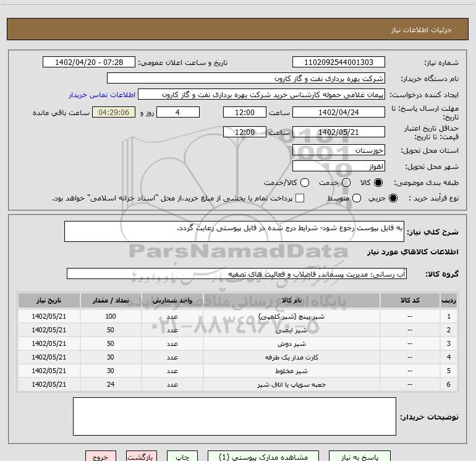Select the row جعبه سوپاپ یا اتاق شیر
This screenshot has height=461, width=476.
click(238, 384)
